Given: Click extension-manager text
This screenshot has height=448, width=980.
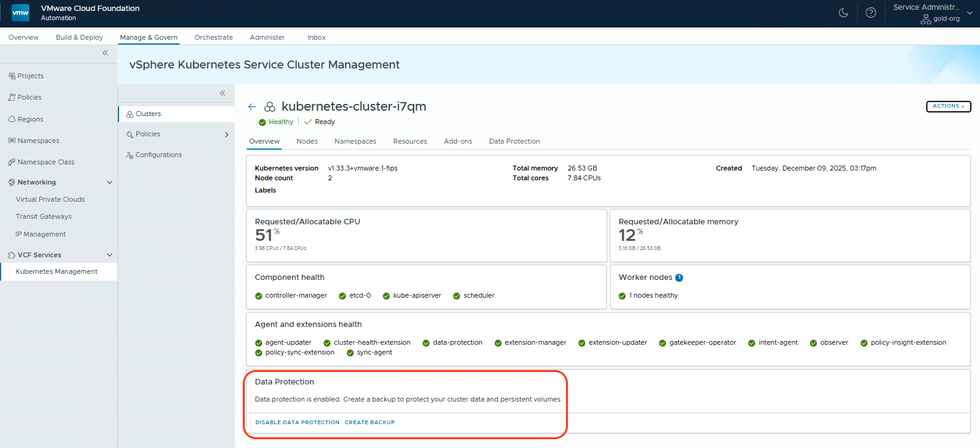Looking at the screenshot, I should tap(535, 342).
